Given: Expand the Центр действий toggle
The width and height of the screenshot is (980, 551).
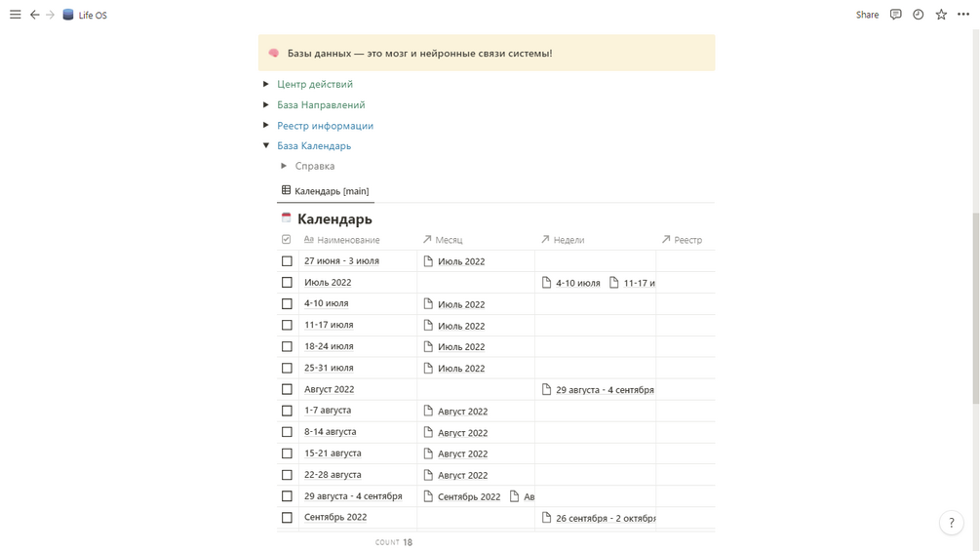Looking at the screenshot, I should coord(266,84).
